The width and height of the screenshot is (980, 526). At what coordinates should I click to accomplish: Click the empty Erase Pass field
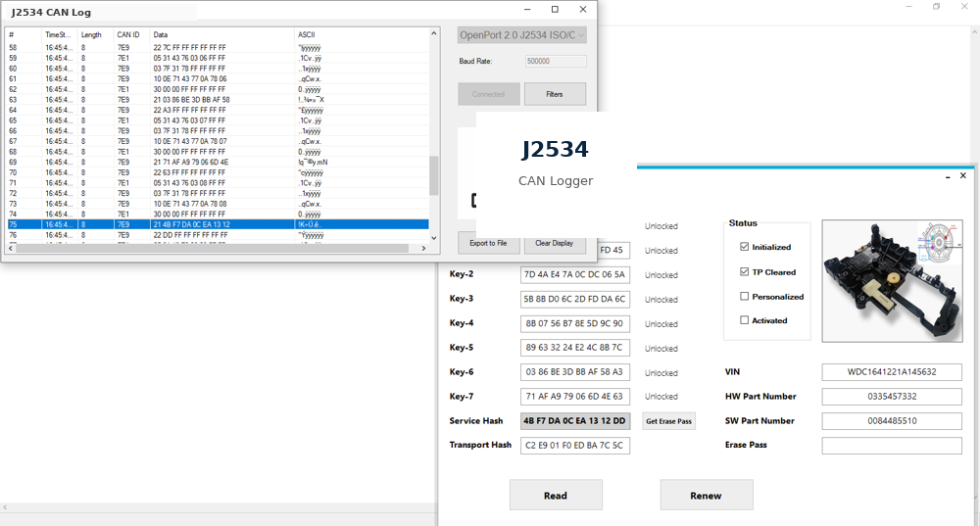click(x=892, y=445)
